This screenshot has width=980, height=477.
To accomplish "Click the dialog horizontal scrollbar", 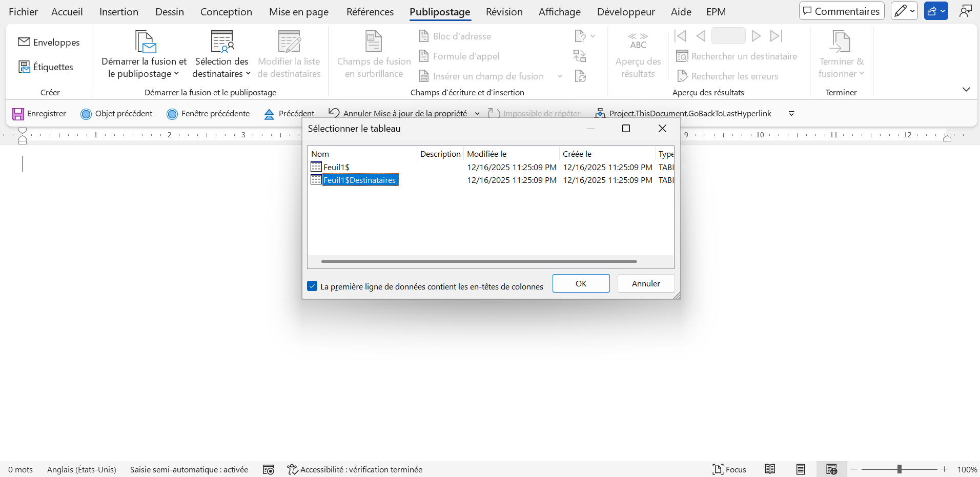I will [x=479, y=261].
